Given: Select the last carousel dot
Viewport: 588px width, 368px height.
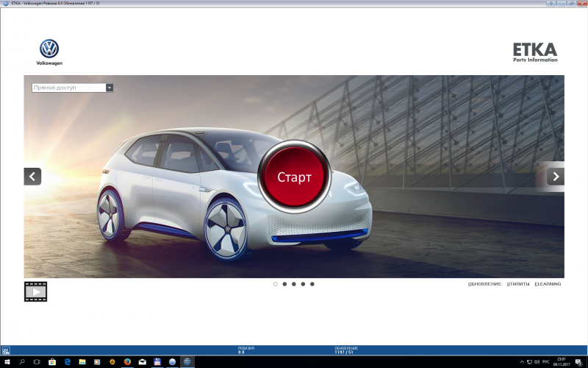Looking at the screenshot, I should coord(312,283).
